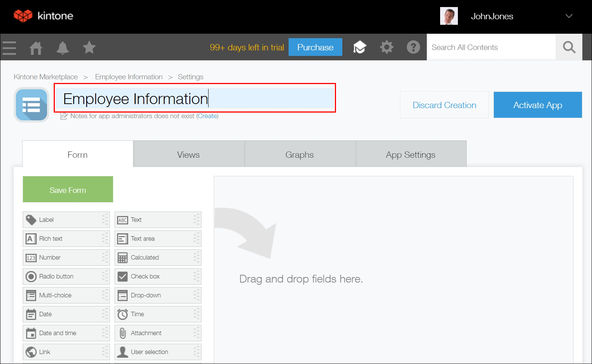Click the magnifying glass search button
This screenshot has height=364, width=592.
569,47
